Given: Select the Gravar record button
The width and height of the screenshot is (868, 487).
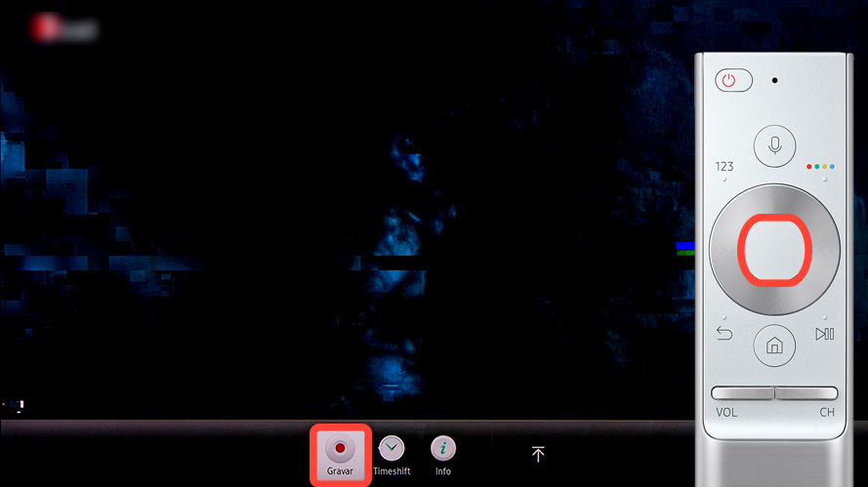Looking at the screenshot, I should click(340, 455).
